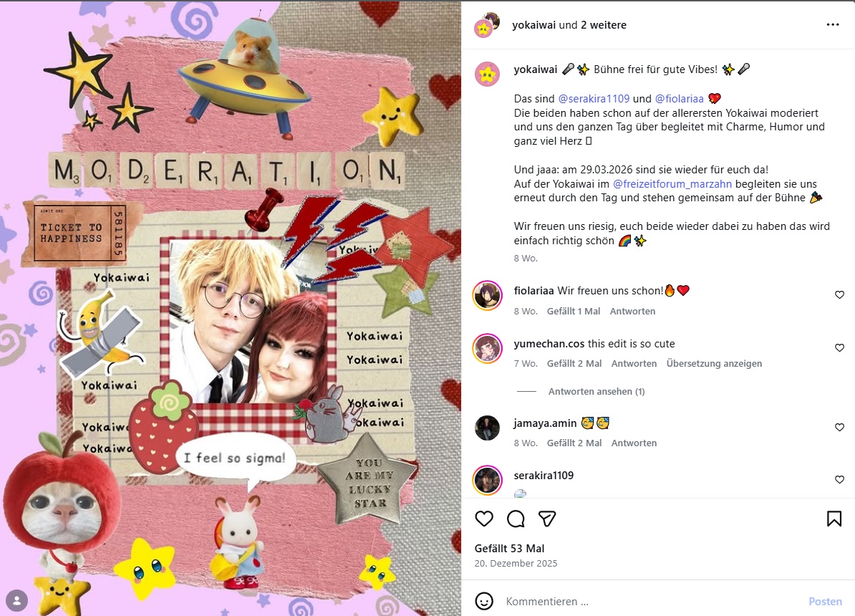The image size is (855, 616).
Task: Open comments via speech bubble icon
Action: pyautogui.click(x=516, y=519)
